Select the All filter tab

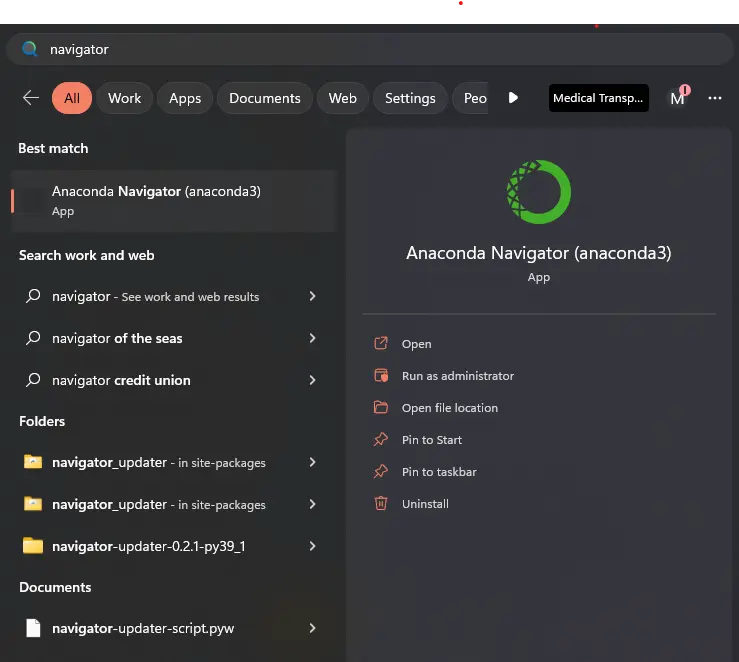72,98
